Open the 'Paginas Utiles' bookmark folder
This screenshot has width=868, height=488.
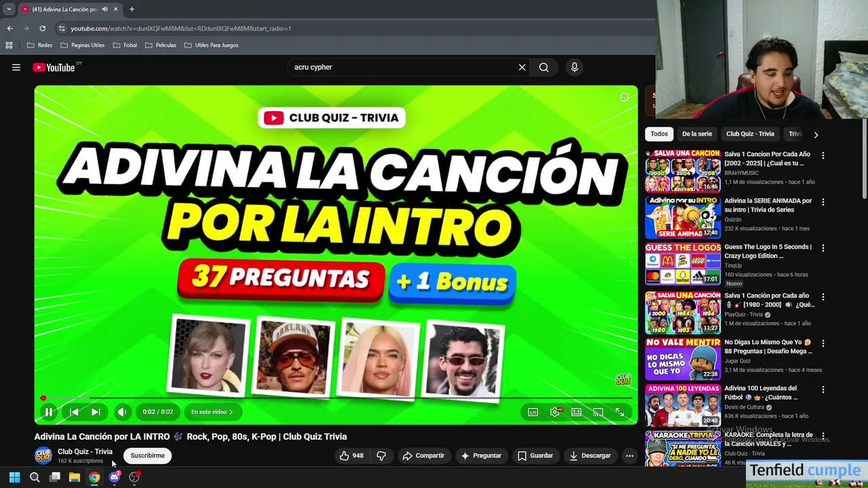(82, 45)
